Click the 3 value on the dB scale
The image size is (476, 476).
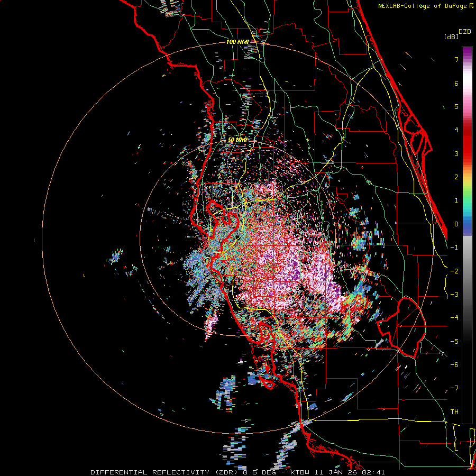(456, 153)
